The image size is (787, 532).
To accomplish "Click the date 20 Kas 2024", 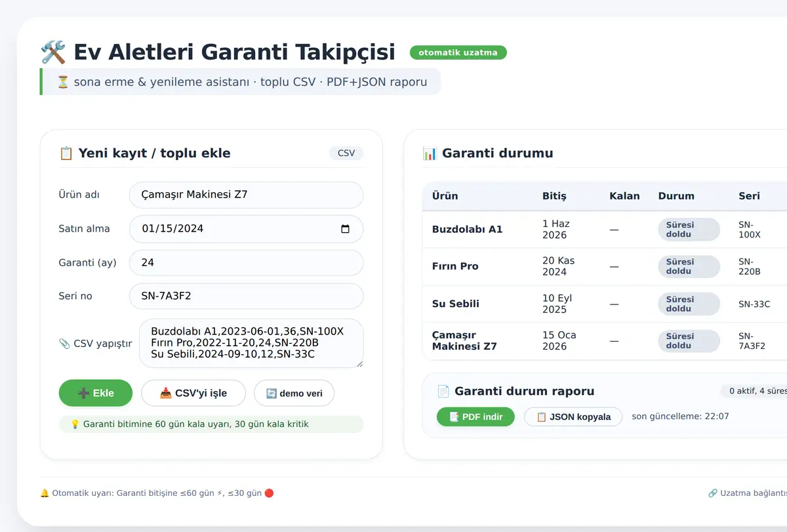I will [559, 266].
